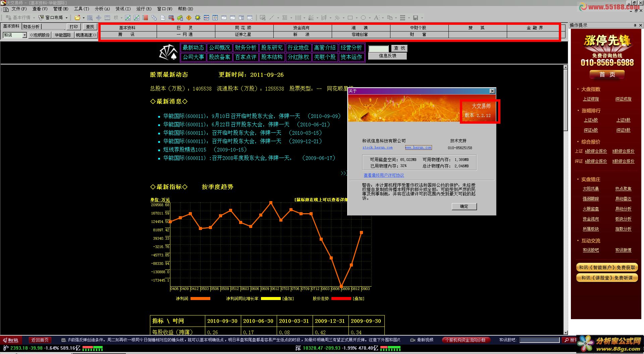Image resolution: width=644 pixels, height=354 pixels.
Task: Close the 关于 dialog
Action: tap(492, 91)
